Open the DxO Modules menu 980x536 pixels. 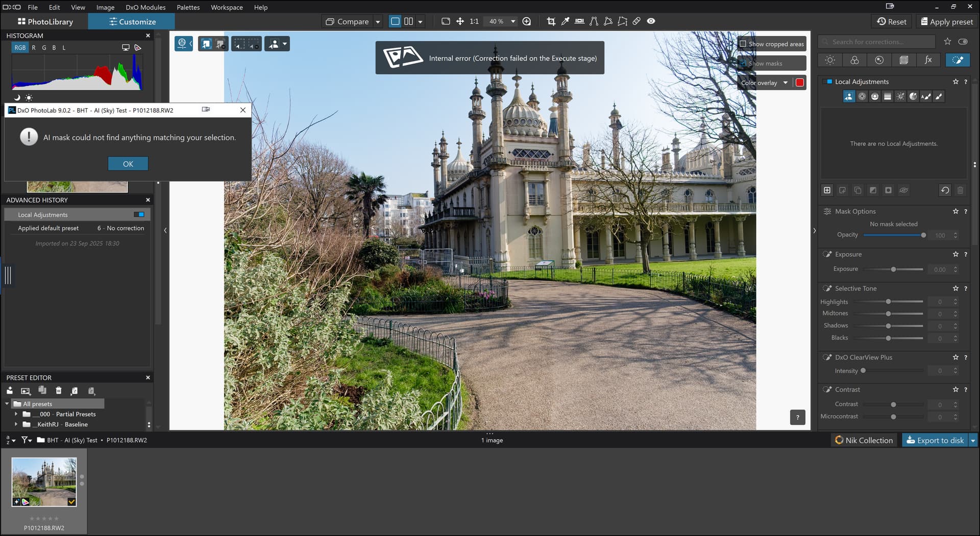tap(145, 7)
